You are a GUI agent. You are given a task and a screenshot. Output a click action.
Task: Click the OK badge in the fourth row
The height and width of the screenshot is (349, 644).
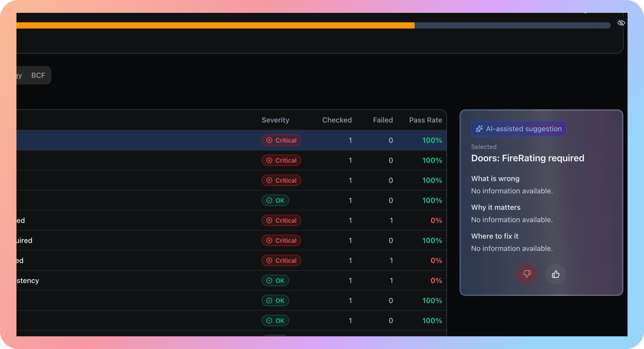pyautogui.click(x=275, y=200)
